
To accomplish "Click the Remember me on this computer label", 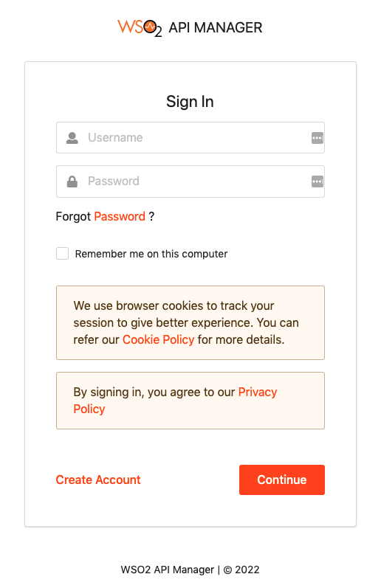I will coord(151,254).
